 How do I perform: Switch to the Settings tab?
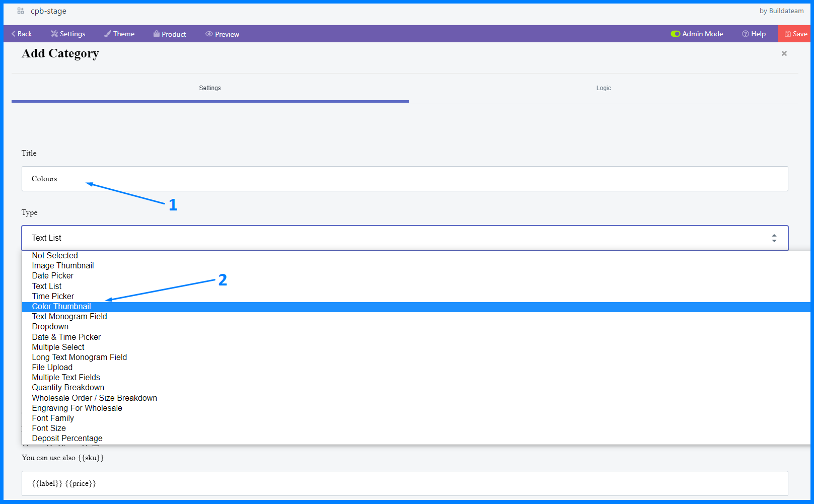(x=210, y=88)
